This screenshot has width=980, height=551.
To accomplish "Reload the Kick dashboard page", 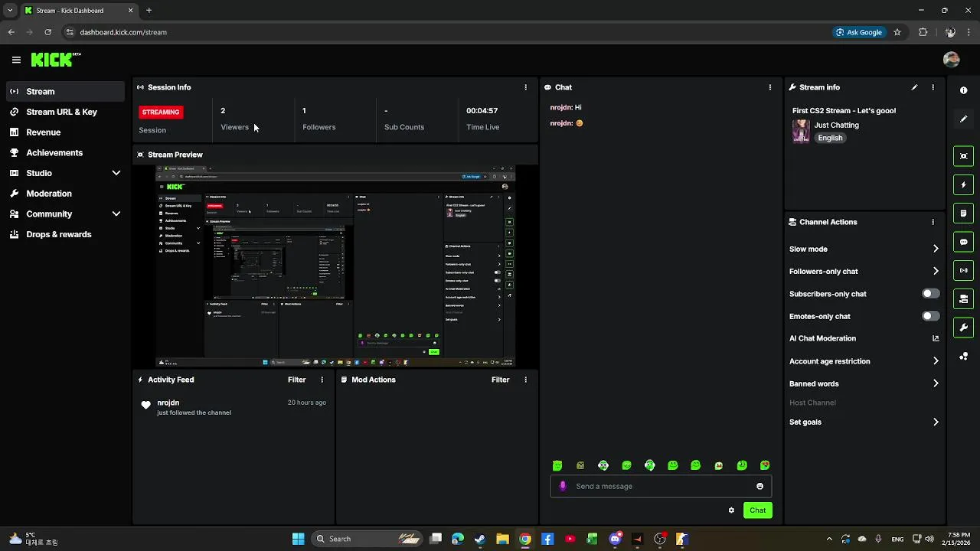I will coord(47,32).
